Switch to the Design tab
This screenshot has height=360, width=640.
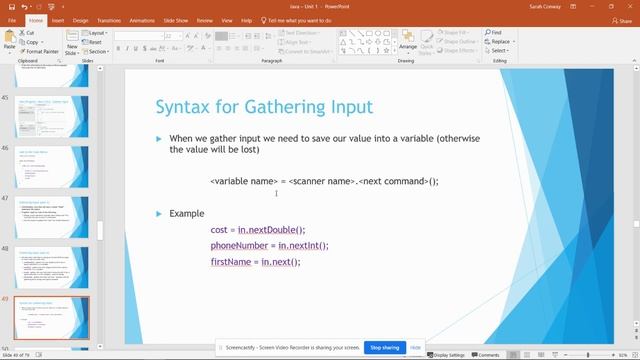click(80, 20)
